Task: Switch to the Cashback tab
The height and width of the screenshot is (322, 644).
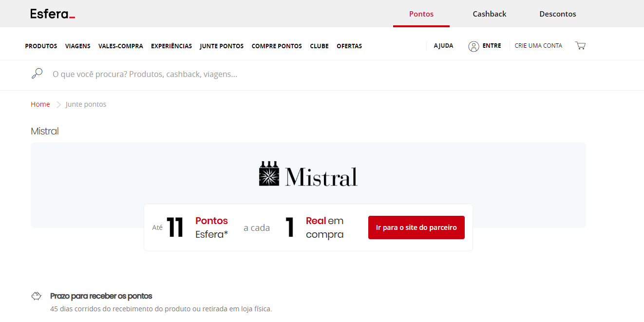Action: (489, 14)
